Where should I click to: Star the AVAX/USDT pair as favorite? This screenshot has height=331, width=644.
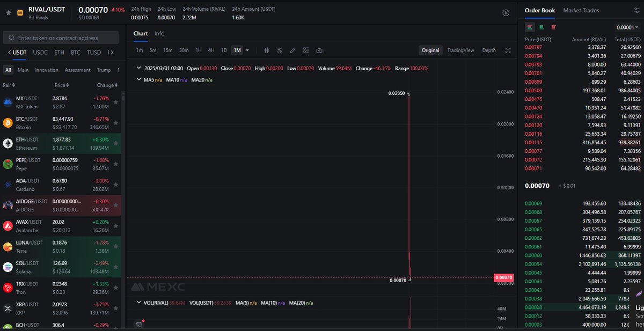pyautogui.click(x=115, y=226)
